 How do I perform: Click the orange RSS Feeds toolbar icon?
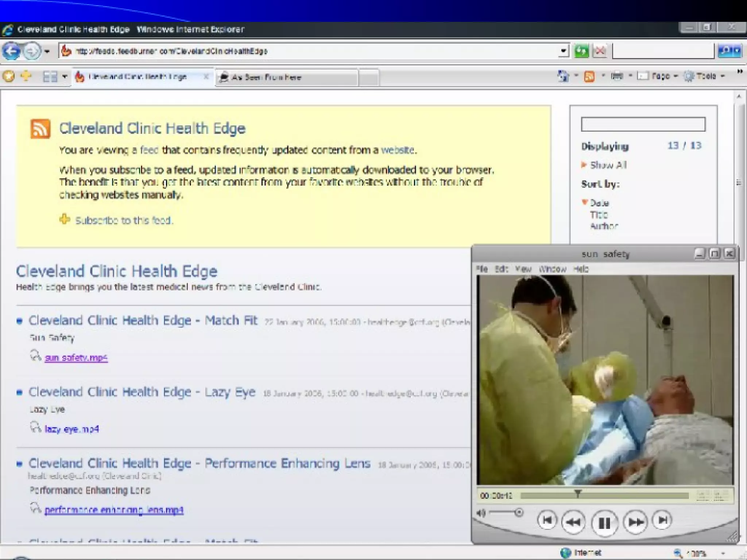(589, 76)
